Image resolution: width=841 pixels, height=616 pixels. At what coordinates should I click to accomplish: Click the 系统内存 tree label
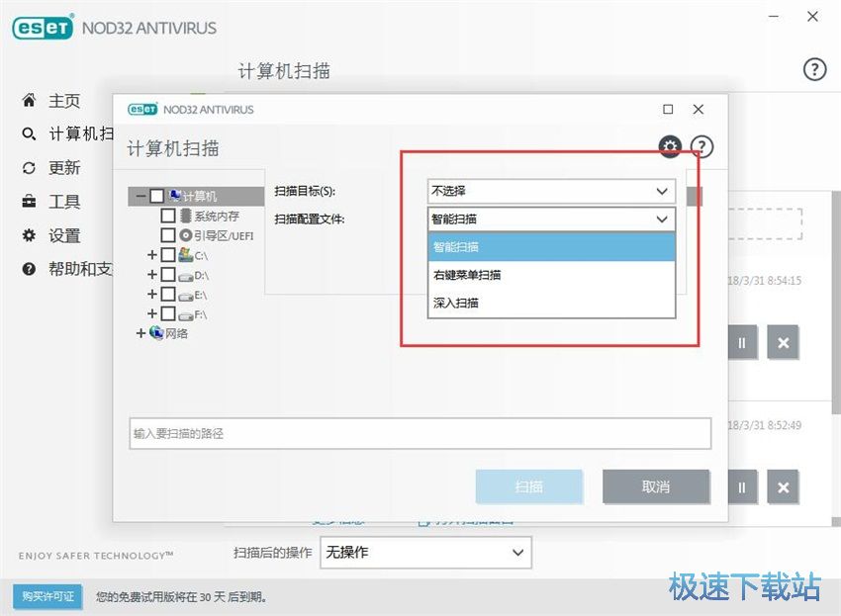point(216,217)
